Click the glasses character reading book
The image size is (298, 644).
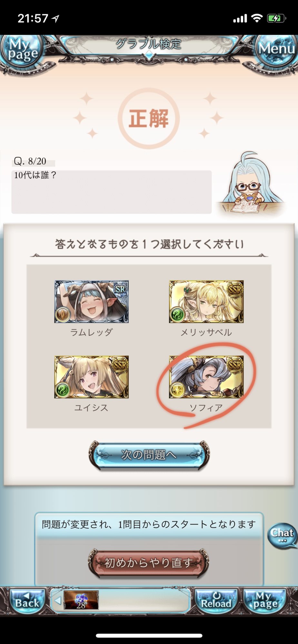(x=250, y=183)
